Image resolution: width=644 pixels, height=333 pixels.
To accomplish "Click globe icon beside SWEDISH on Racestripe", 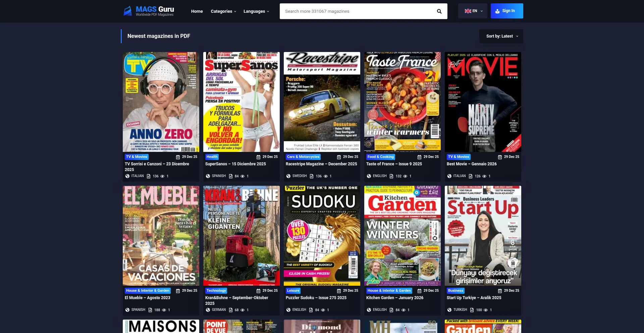I will [x=288, y=176].
